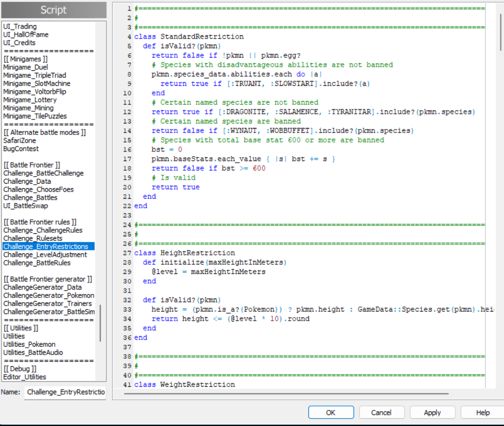Open Challenge_Rulesets script
The width and height of the screenshot is (504, 426).
pos(33,238)
